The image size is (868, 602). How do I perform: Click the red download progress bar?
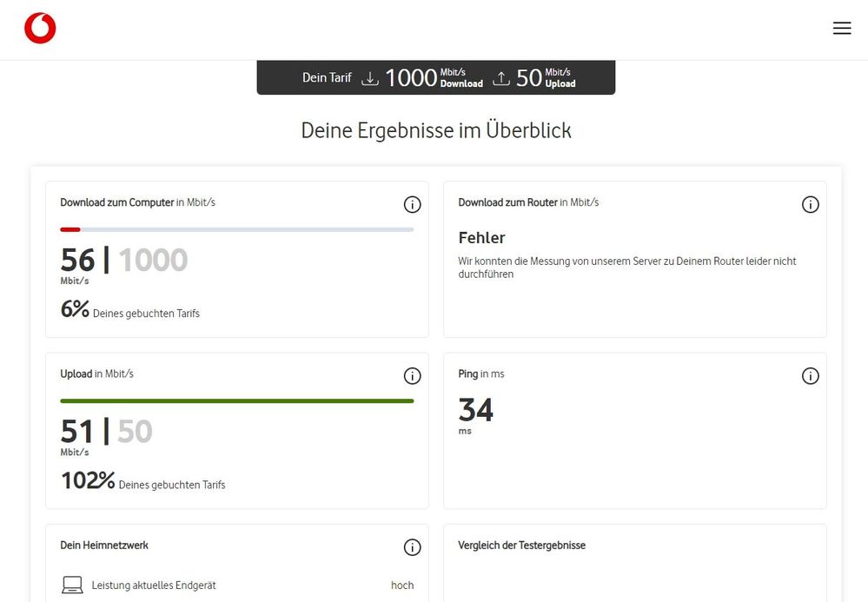70,229
